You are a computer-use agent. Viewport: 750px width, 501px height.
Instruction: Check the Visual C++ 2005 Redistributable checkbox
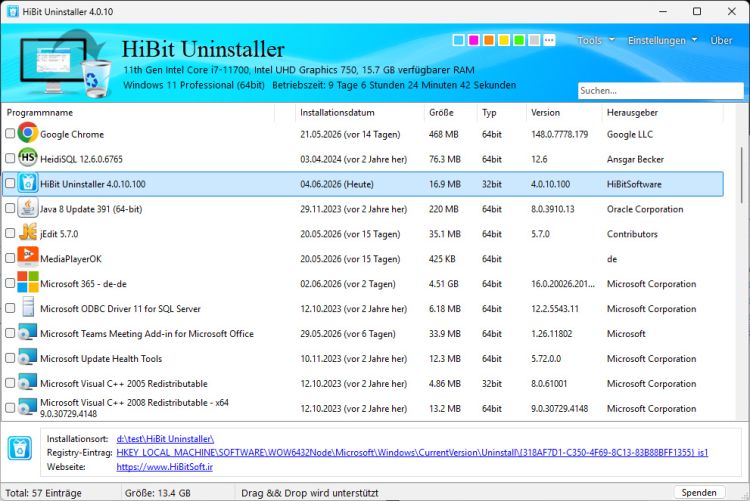tap(10, 383)
